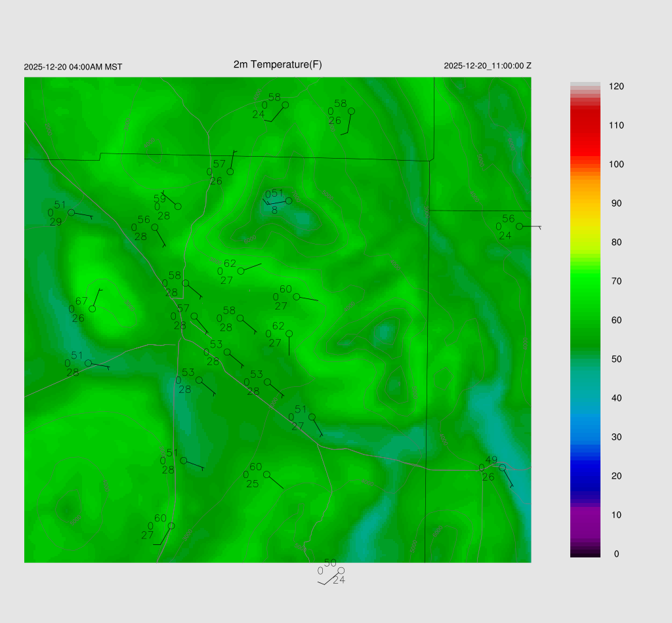Click the 2m Temperature(F) title
This screenshot has height=623, width=672.
[x=278, y=64]
